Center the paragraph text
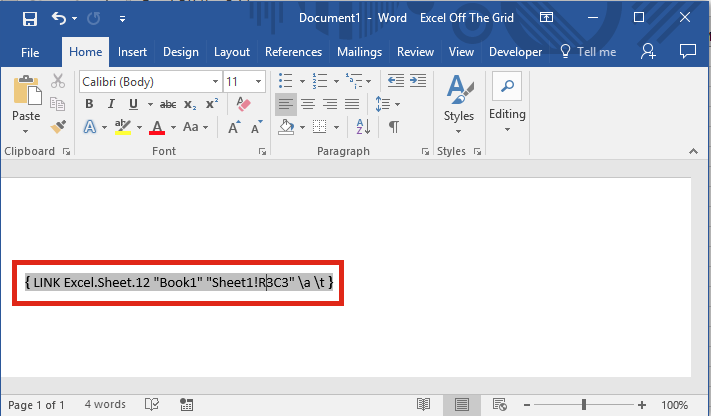Viewport: 711px width, 416px height. click(308, 104)
